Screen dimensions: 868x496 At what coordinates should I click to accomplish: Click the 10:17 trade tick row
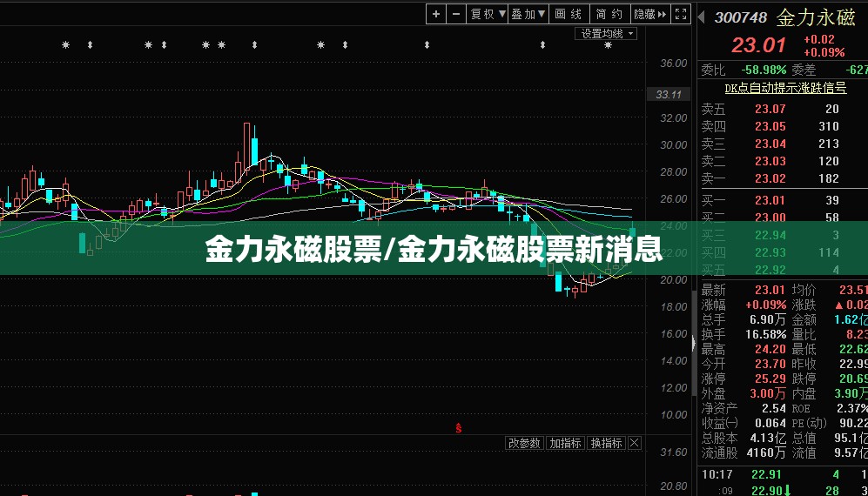(x=782, y=474)
